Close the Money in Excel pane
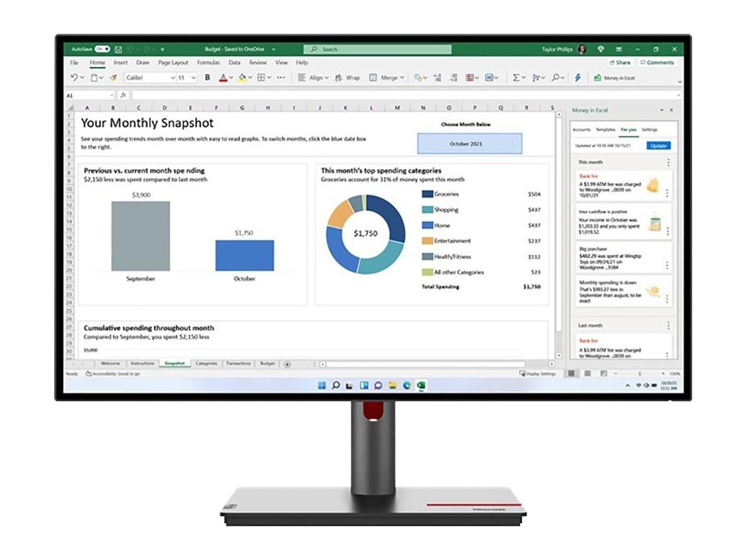The image size is (747, 560). pyautogui.click(x=671, y=110)
